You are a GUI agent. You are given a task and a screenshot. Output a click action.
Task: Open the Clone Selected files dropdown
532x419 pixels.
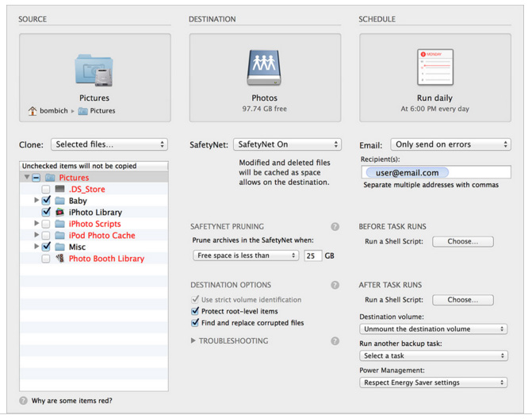point(109,144)
